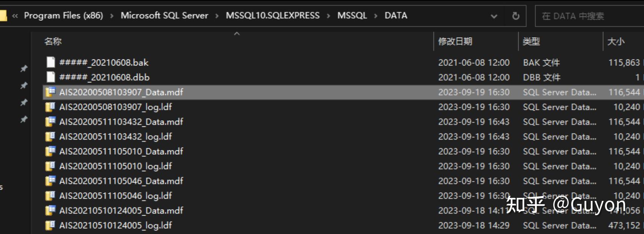Viewport: 644px width, 234px height.
Task: Click the AIS20200511103432_Data.mdf file icon
Action: tap(50, 122)
